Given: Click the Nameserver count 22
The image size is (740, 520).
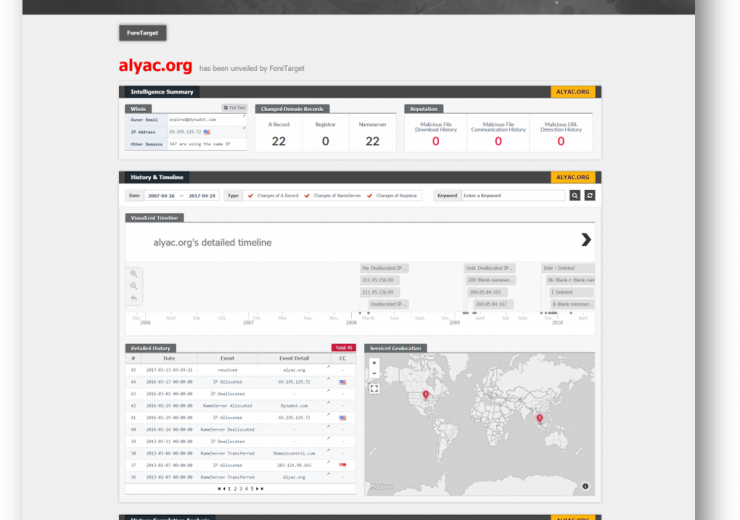Looking at the screenshot, I should (x=372, y=141).
